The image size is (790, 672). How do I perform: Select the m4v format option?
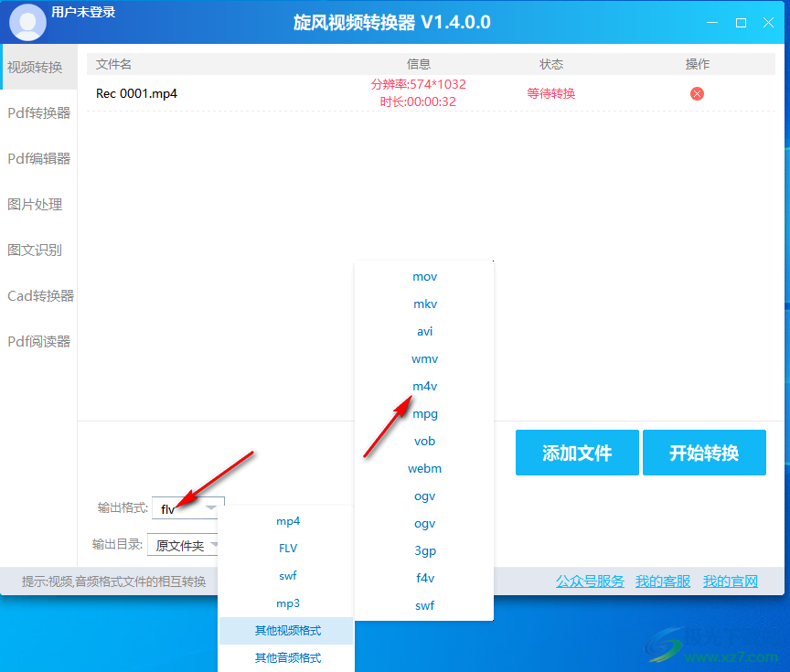tap(423, 386)
